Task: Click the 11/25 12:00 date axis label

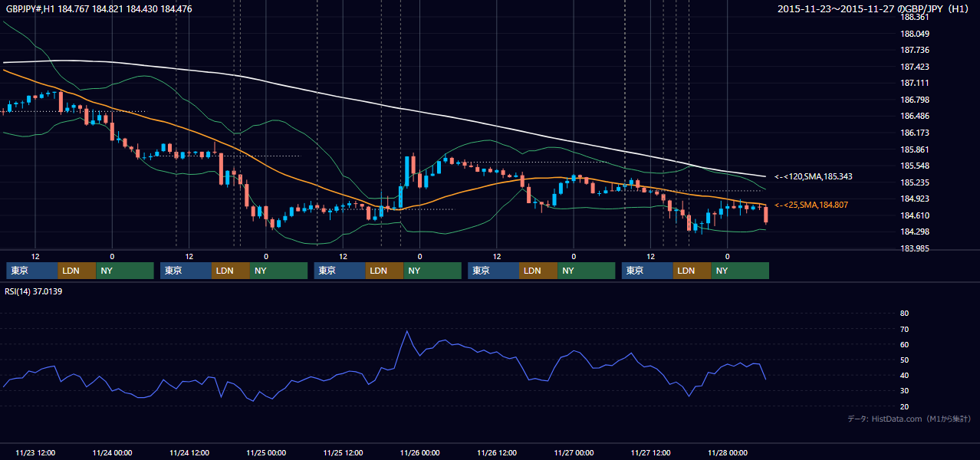Action: 343,452
